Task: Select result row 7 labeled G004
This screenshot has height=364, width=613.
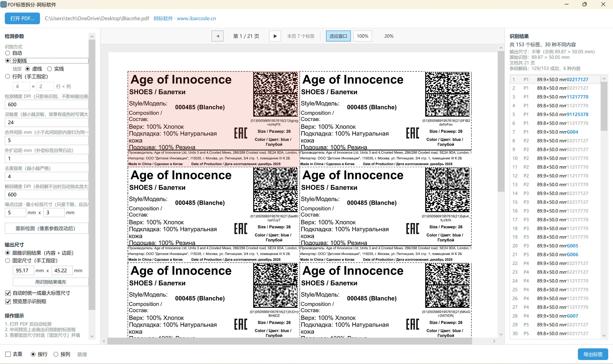Action: [555, 132]
